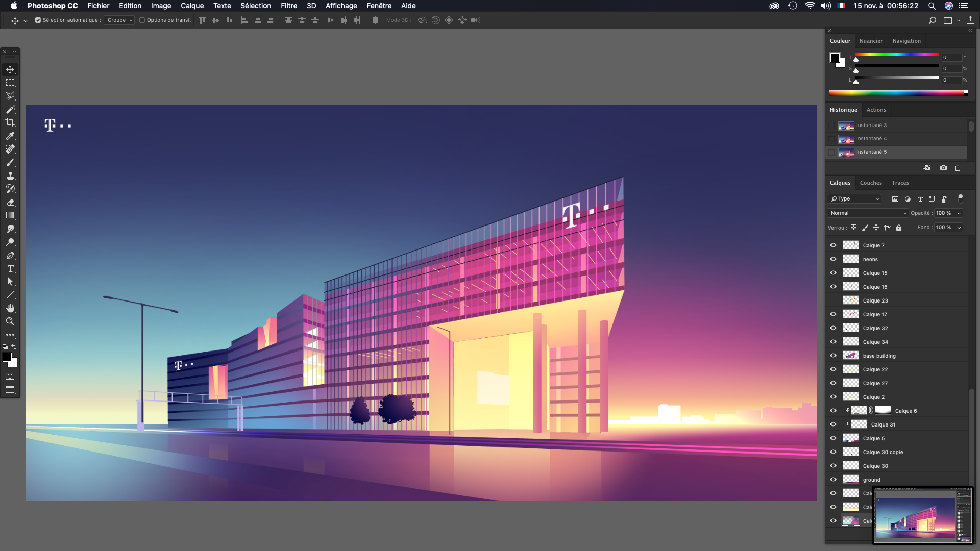Open the Fenêtre menu
This screenshot has height=551, width=980.
pos(379,6)
